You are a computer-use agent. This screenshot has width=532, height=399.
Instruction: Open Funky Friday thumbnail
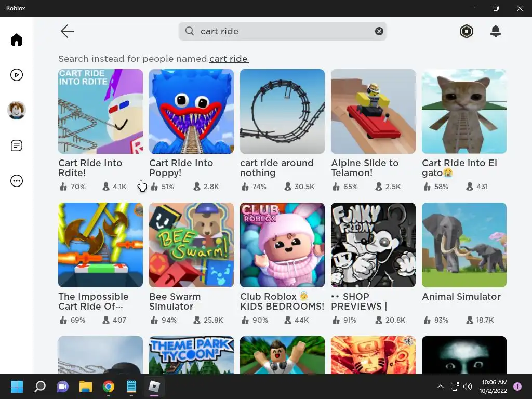pos(373,245)
